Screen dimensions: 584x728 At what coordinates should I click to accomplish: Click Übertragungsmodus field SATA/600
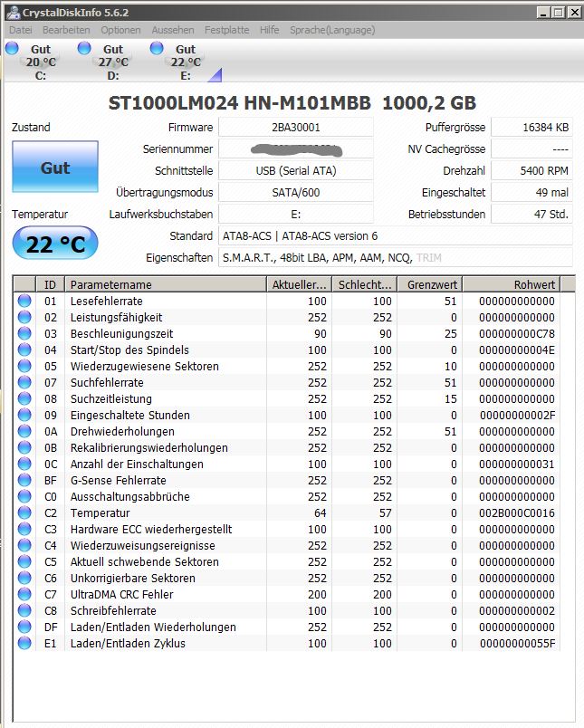(x=296, y=192)
